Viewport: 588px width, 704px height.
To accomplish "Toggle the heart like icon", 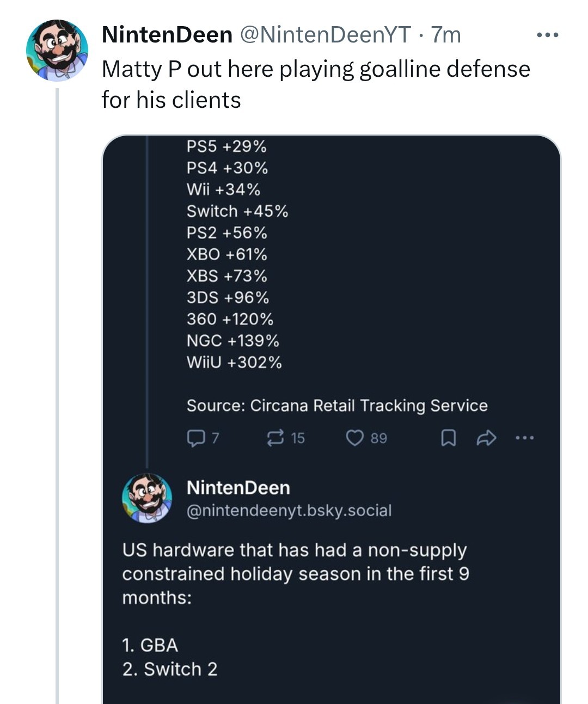I will pos(355,438).
